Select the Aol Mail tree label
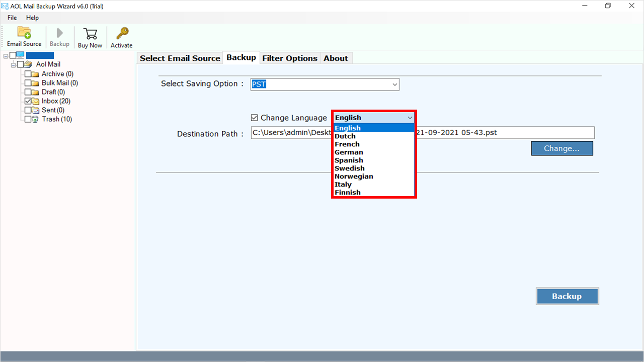 tap(48, 64)
